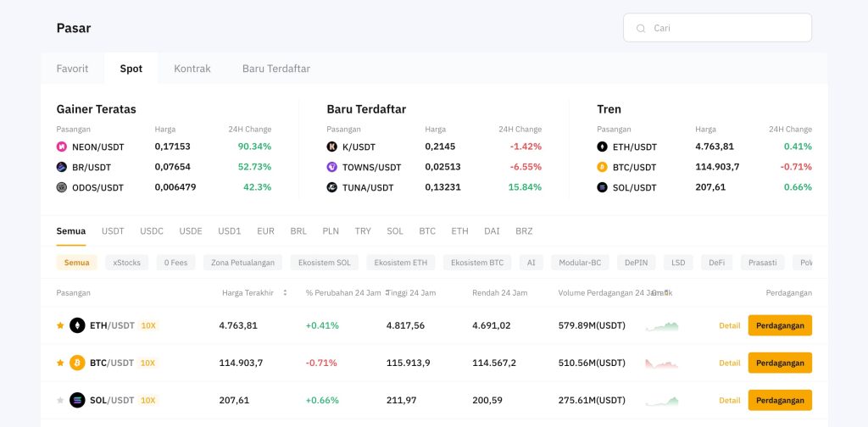
Task: Open the Baru Terdaftar tab
Action: click(x=276, y=69)
